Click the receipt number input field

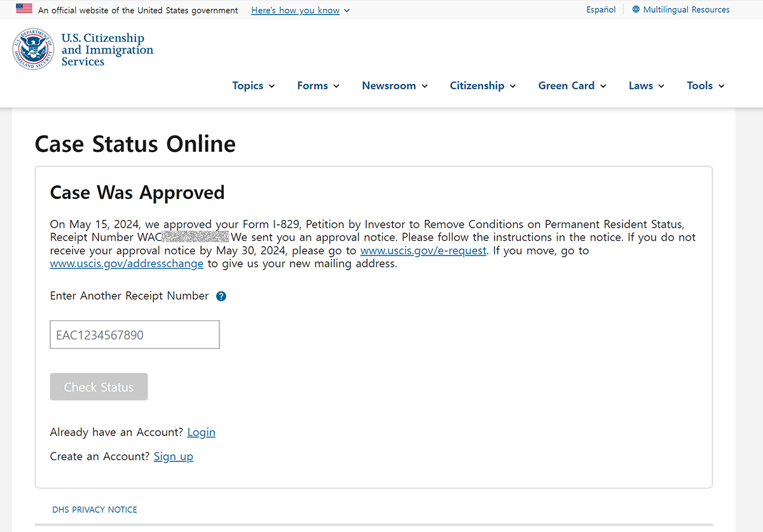135,335
